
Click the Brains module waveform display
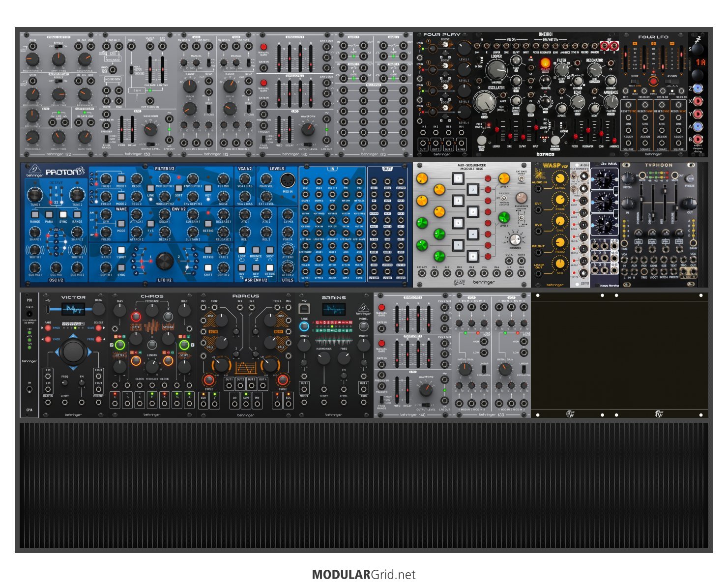pyautogui.click(x=334, y=310)
